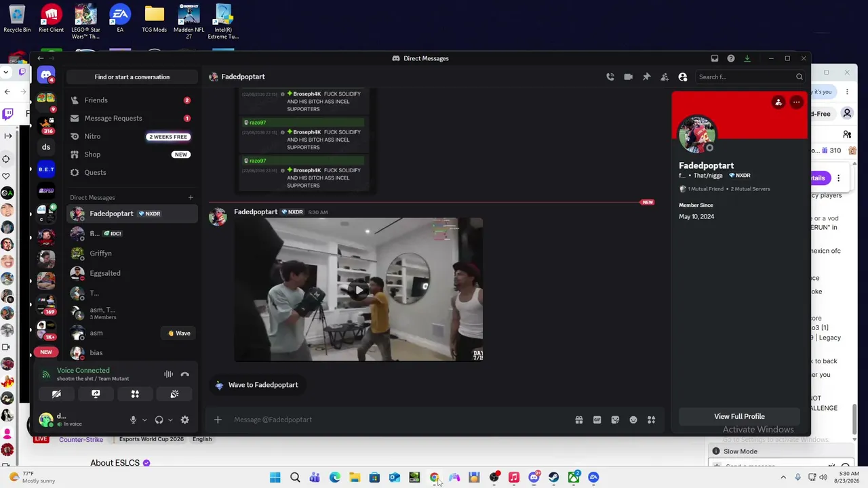Click the 2 Mutual Servers link

(750, 189)
